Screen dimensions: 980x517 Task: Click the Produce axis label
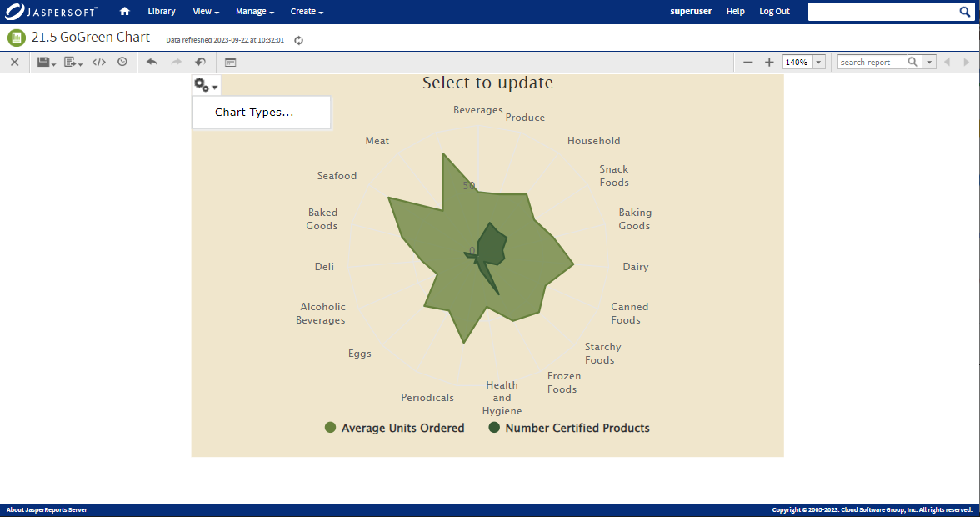[525, 118]
